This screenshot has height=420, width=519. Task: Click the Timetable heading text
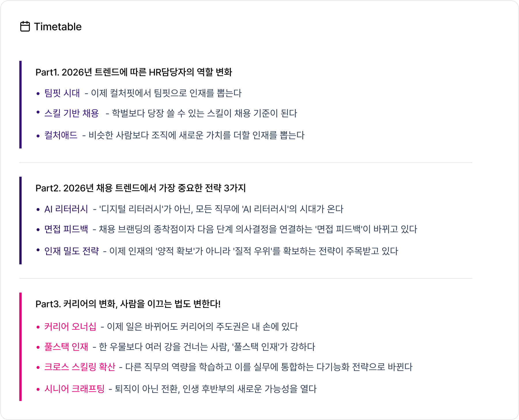tap(58, 27)
